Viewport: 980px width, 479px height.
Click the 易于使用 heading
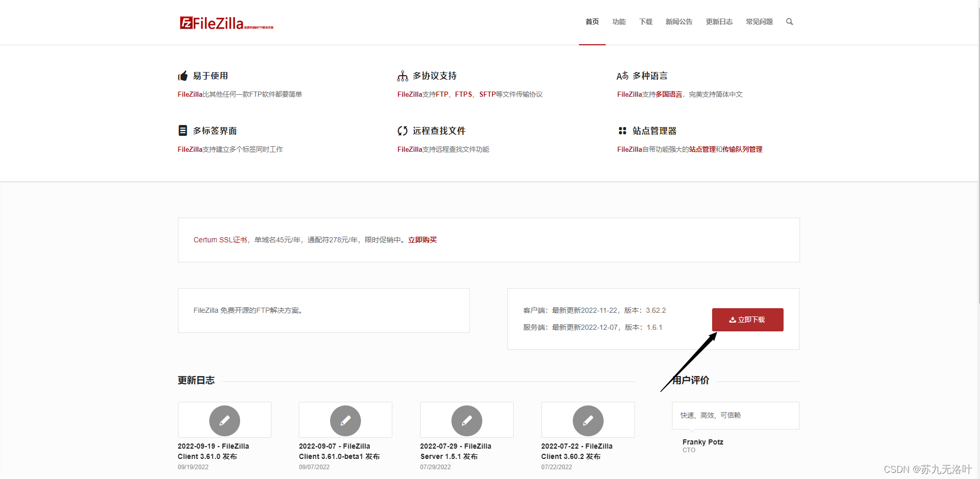coord(210,76)
